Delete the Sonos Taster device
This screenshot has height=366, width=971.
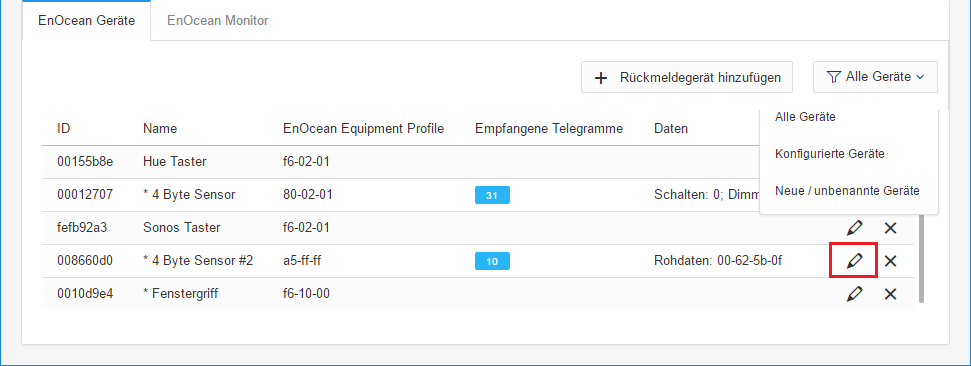tap(890, 228)
